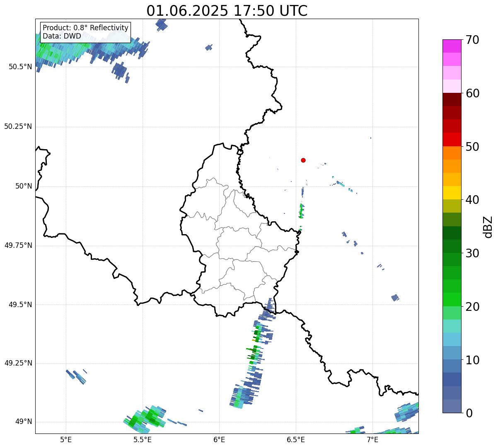The width and height of the screenshot is (498, 448).
Task: Click the 7°E longitude label
Action: tap(372, 439)
